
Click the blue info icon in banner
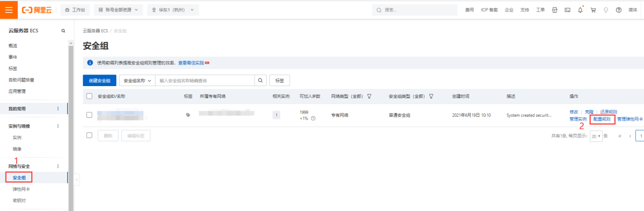point(90,63)
